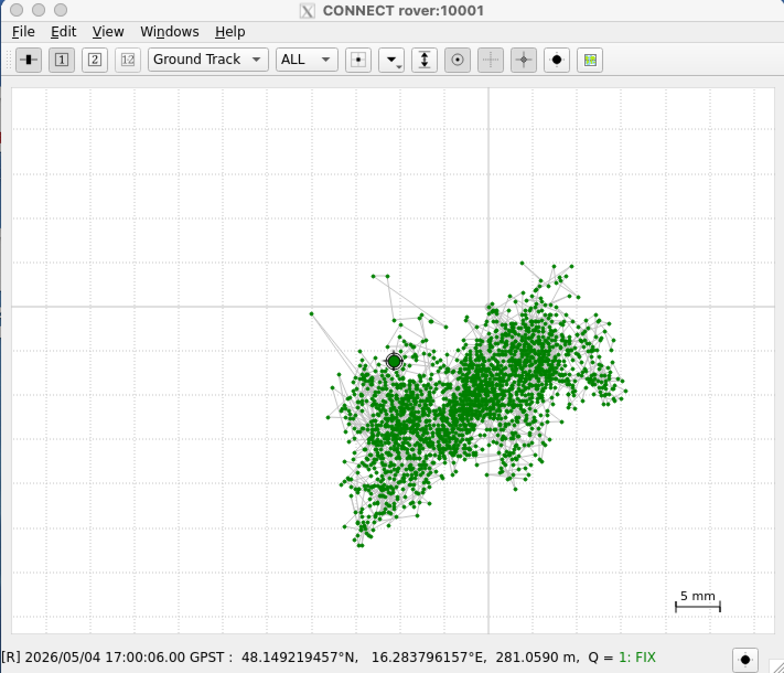
Task: Click the black dot toolbar icon
Action: (x=557, y=60)
